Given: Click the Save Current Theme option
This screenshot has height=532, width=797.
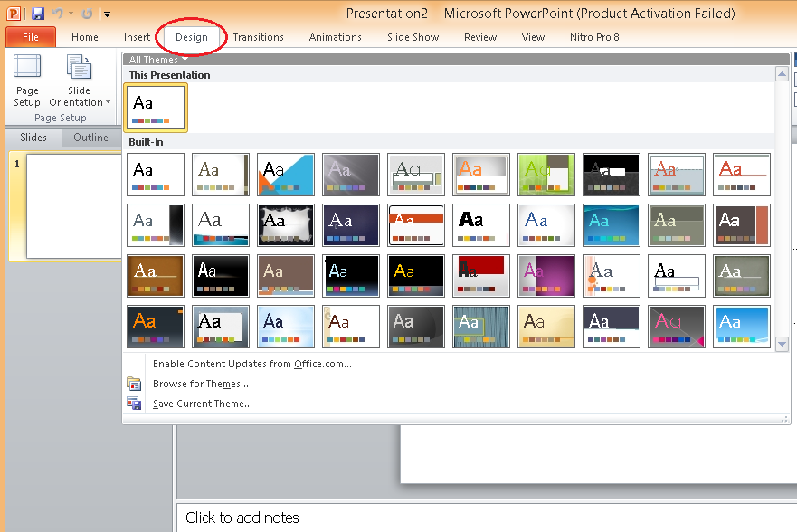Looking at the screenshot, I should pos(202,404).
